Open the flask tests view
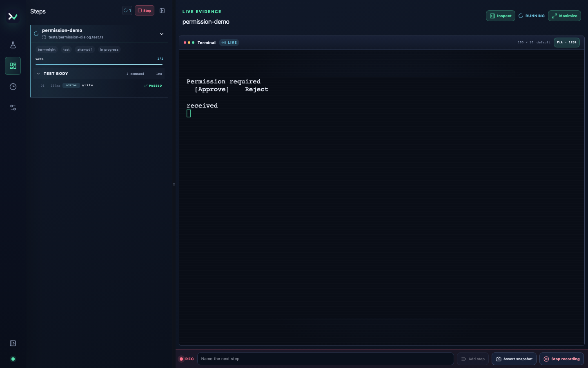The image size is (588, 368). coord(13,45)
